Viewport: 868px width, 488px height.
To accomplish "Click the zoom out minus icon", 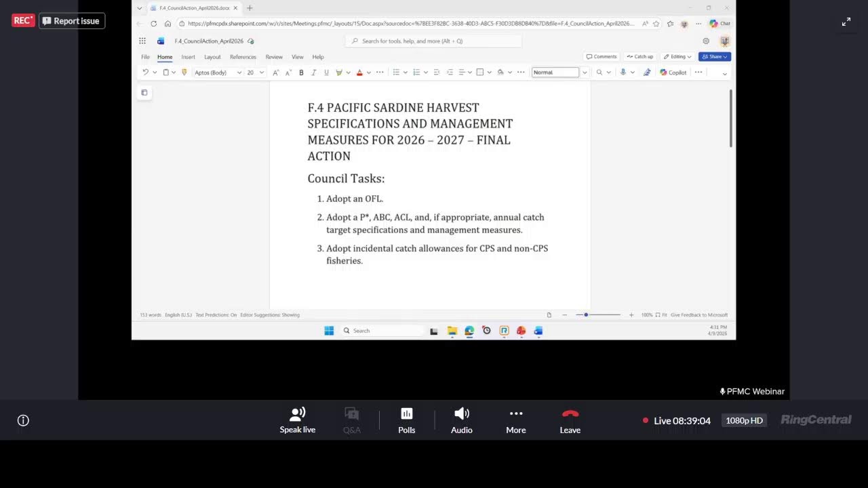I will tap(565, 314).
